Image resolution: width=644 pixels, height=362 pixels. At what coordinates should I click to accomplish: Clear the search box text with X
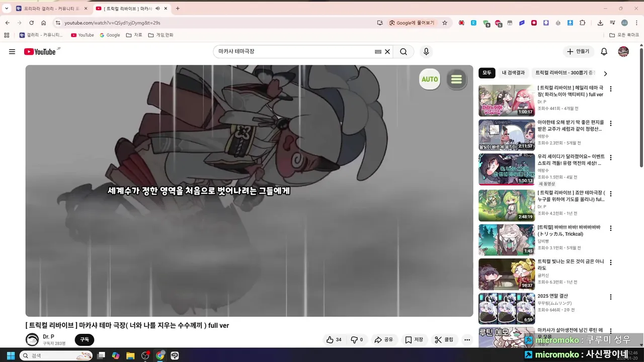point(387,52)
